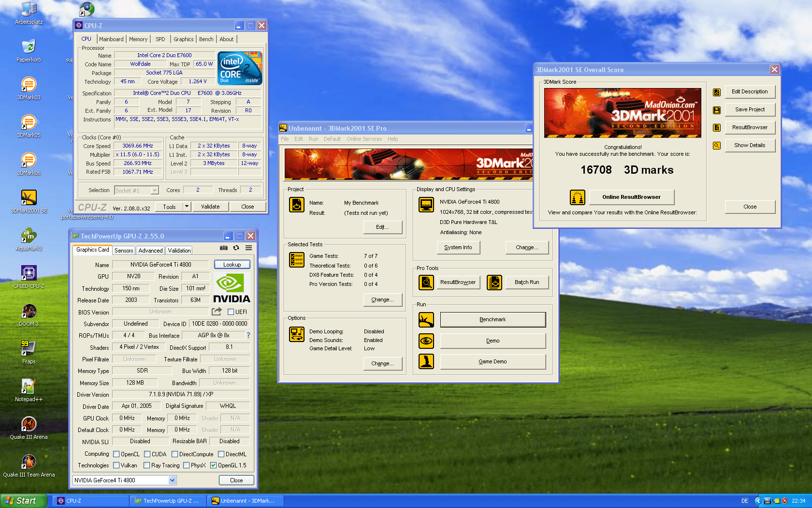Screen dimensions: 812x508
Task: Click Change button under Selected Tests
Action: point(383,300)
